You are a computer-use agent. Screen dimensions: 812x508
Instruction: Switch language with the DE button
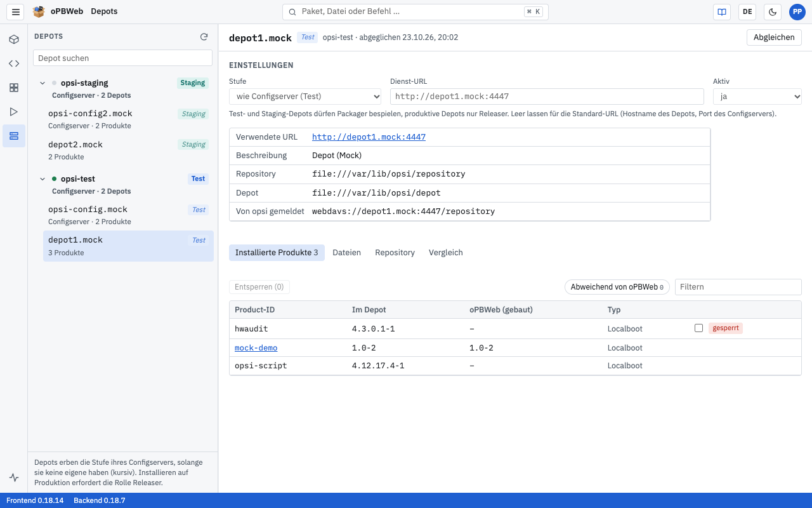[747, 11]
